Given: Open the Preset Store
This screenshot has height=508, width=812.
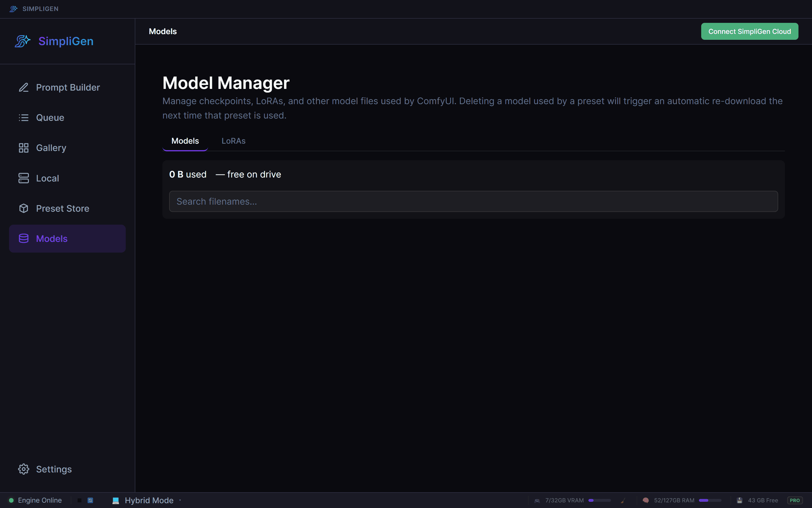Looking at the screenshot, I should pyautogui.click(x=67, y=208).
